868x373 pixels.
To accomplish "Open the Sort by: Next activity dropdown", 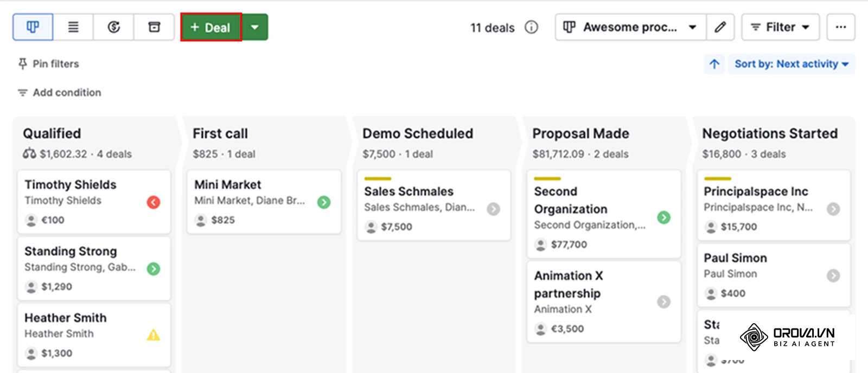I will click(792, 64).
